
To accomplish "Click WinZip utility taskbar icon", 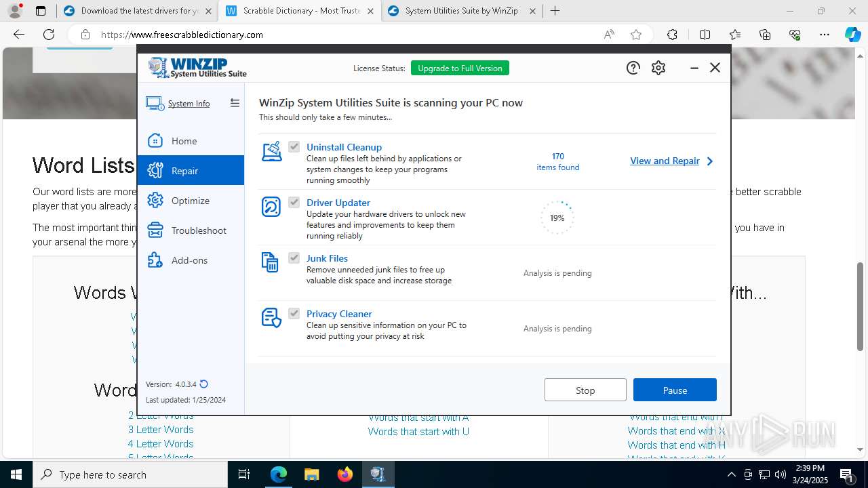I will point(378,474).
